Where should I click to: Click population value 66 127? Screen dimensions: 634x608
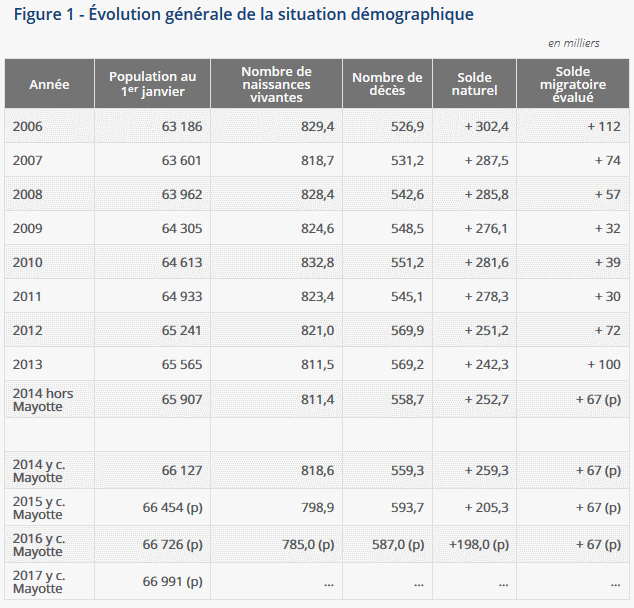(x=182, y=471)
